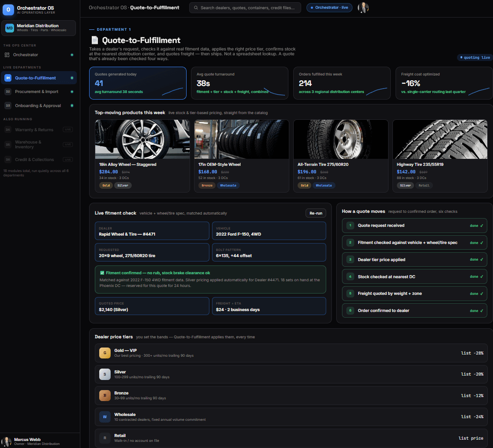Click the Re-run fitment check button

click(316, 213)
